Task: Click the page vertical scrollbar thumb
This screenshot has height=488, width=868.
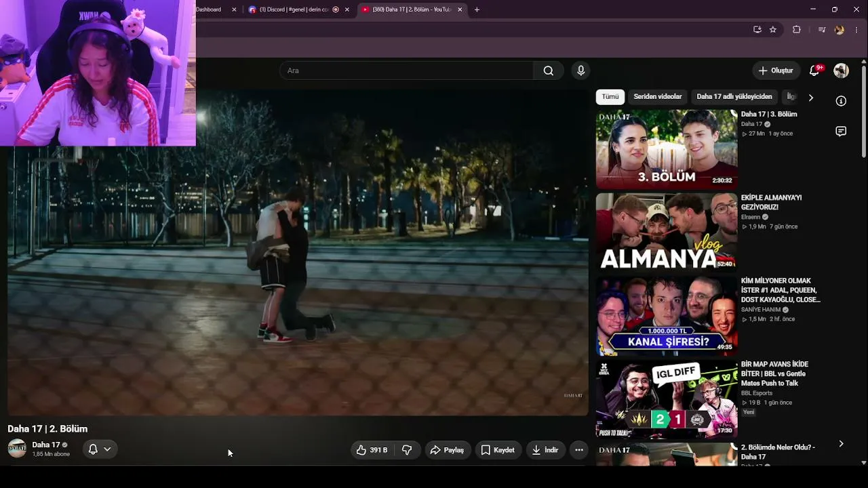Action: tap(863, 113)
